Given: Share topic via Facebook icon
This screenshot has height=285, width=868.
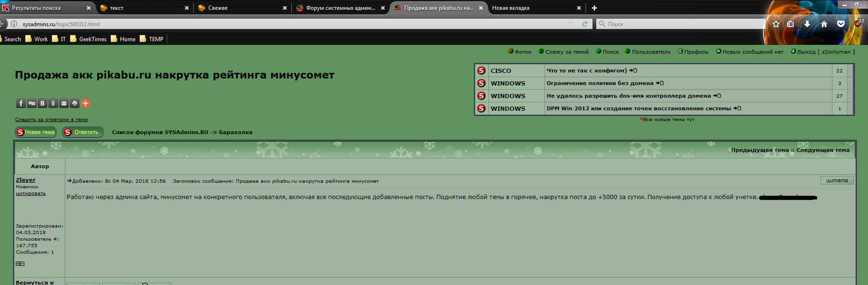Looking at the screenshot, I should 21,103.
